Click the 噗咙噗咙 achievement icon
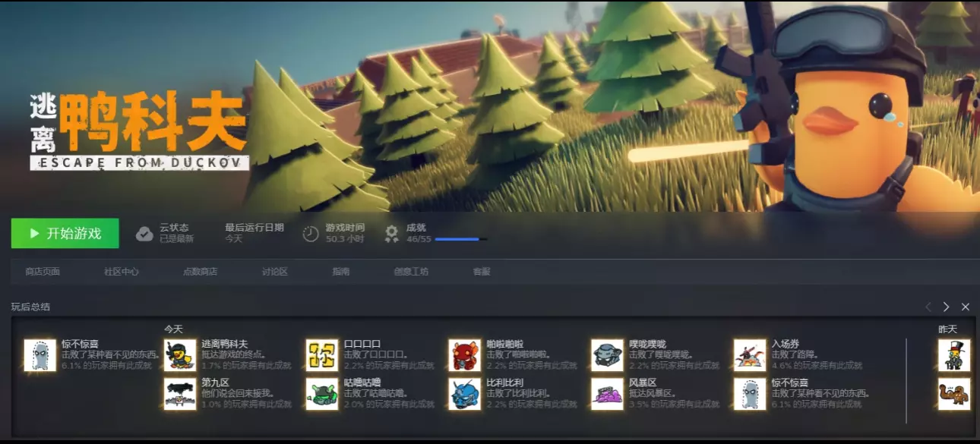The width and height of the screenshot is (980, 444). pos(608,355)
